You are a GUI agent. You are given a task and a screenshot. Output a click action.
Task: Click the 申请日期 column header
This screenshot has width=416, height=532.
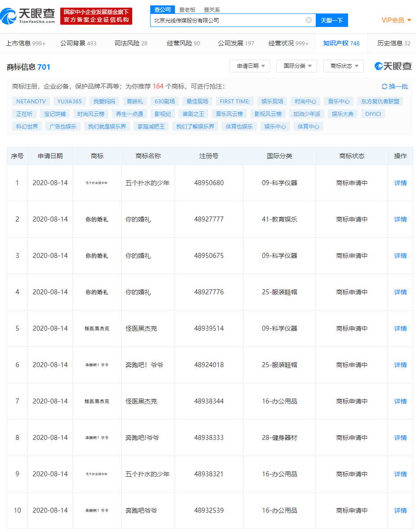pyautogui.click(x=50, y=156)
